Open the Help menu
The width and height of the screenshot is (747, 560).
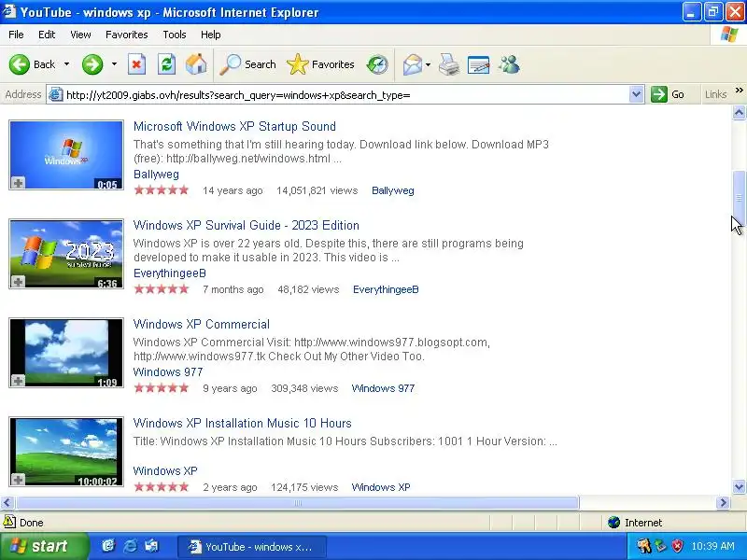(x=211, y=35)
